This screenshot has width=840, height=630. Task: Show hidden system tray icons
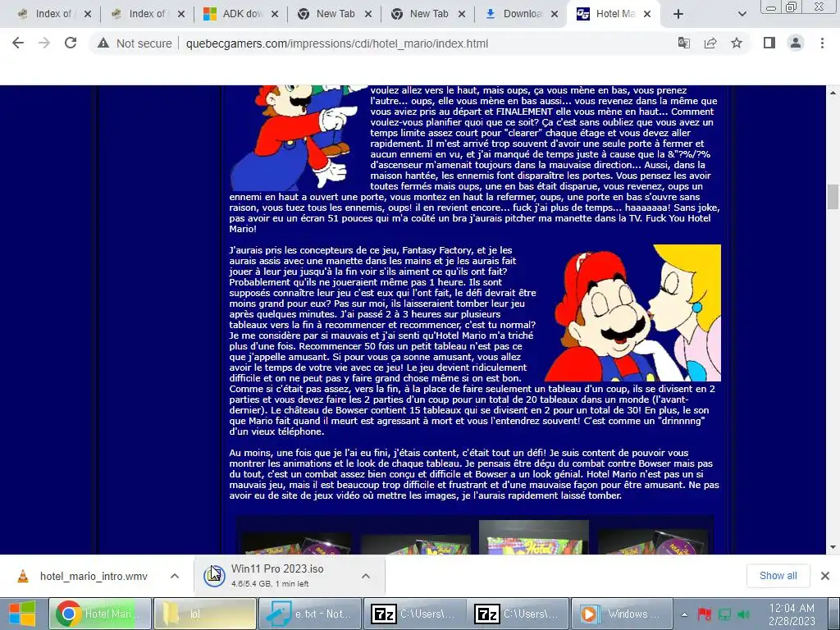click(x=684, y=614)
